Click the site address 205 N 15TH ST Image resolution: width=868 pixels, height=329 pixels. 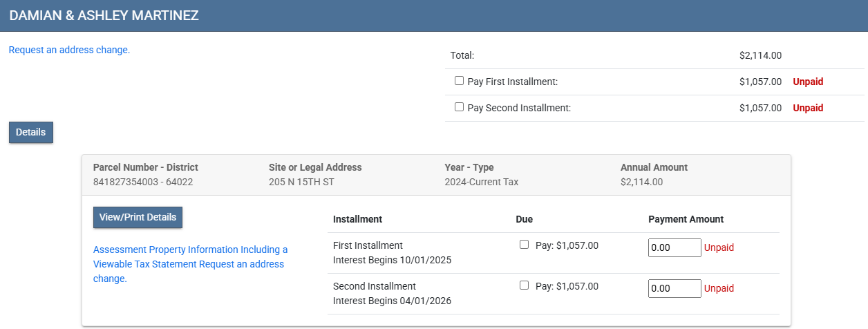301,182
